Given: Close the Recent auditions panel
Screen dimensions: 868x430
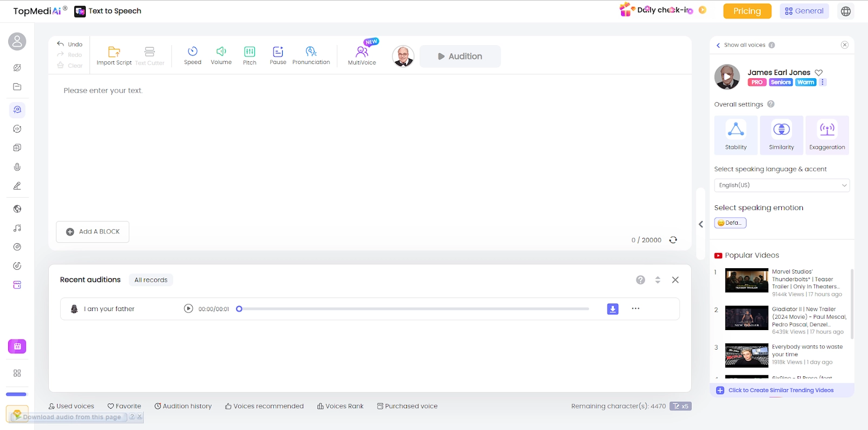Looking at the screenshot, I should [675, 280].
